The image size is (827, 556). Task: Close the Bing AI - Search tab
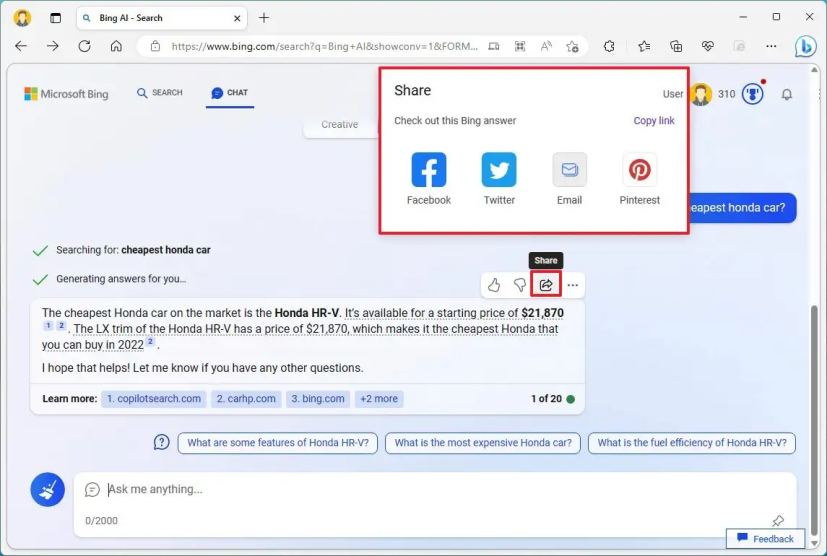tap(237, 18)
